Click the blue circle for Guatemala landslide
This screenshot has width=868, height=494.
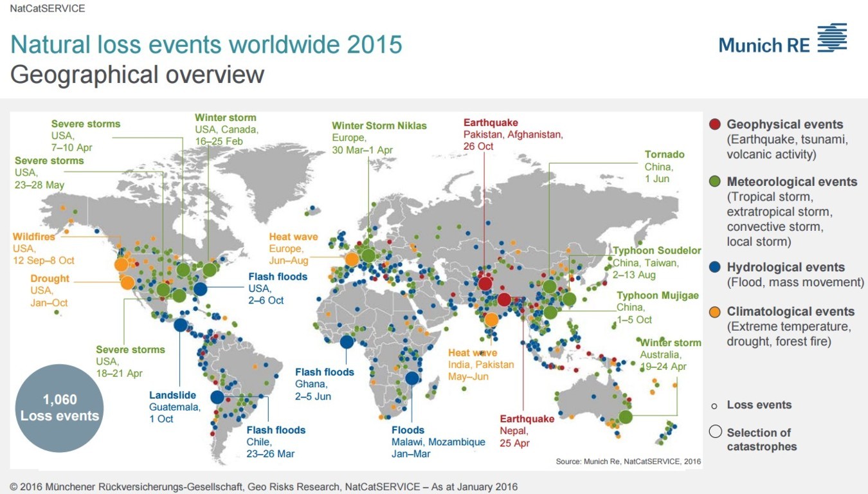click(180, 325)
